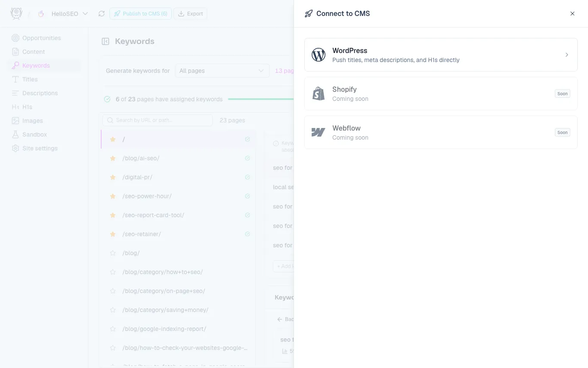
Task: Toggle the star on /blog/google-indexing-report/ row
Action: pos(113,329)
